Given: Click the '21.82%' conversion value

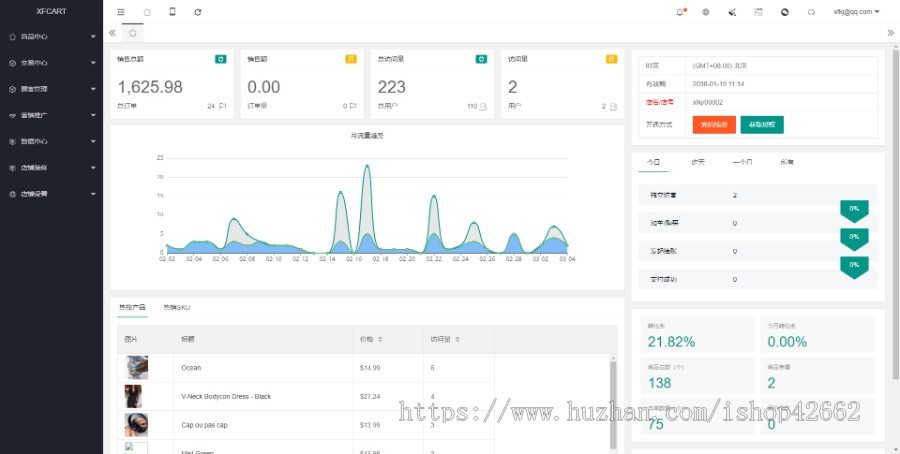Looking at the screenshot, I should coord(672,342).
